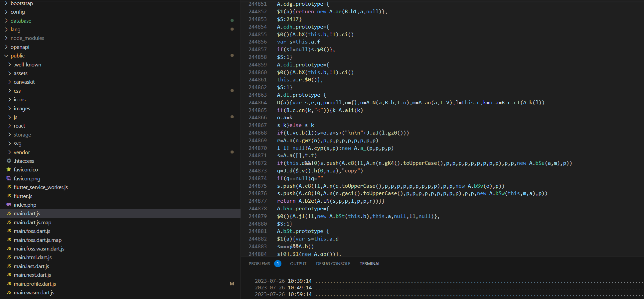Open the icons folder
644x299 pixels.
[20, 99]
